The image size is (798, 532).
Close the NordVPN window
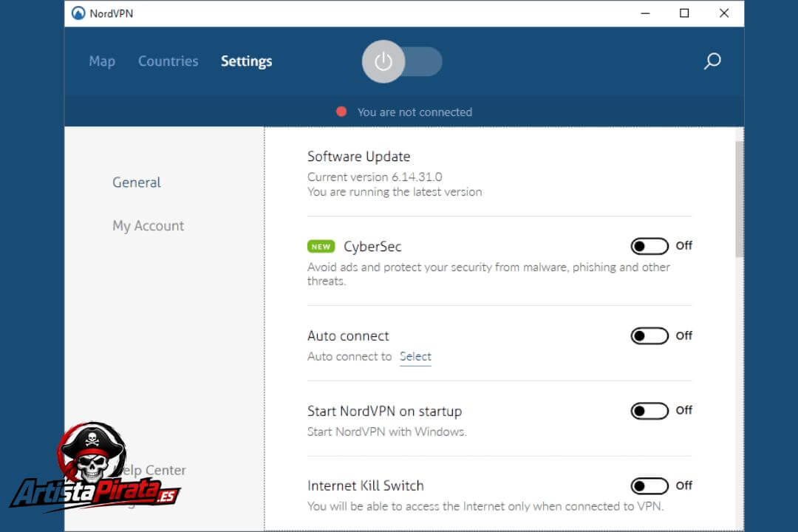coord(724,13)
